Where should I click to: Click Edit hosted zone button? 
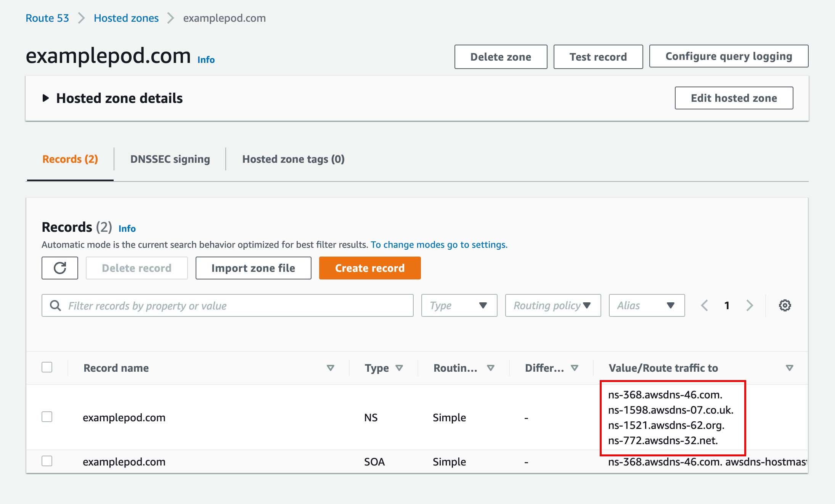point(734,98)
